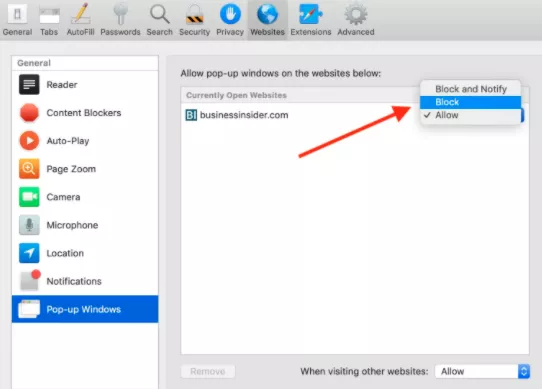Viewport: 542px width, 389px height.
Task: Click the greyed-out Remove button
Action: pyautogui.click(x=208, y=371)
